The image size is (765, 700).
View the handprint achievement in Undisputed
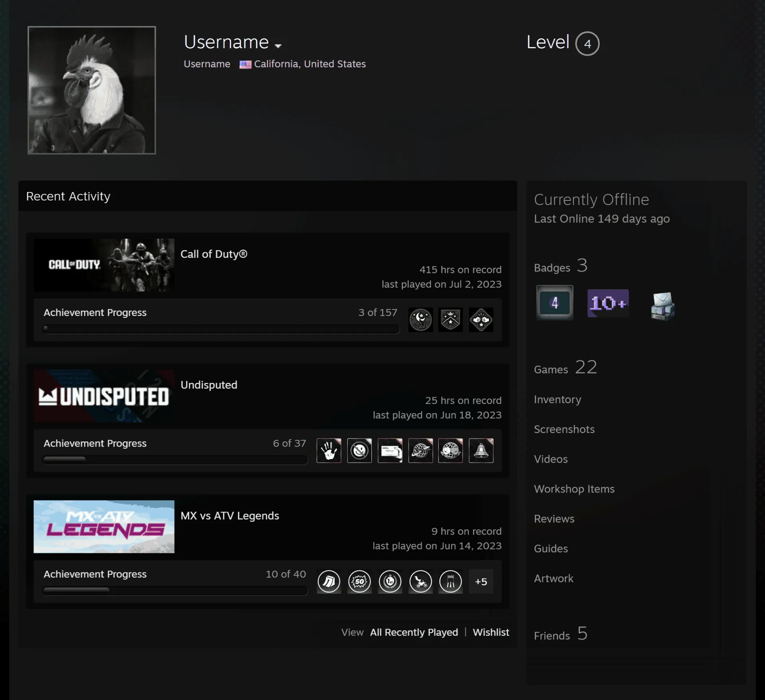point(329,451)
